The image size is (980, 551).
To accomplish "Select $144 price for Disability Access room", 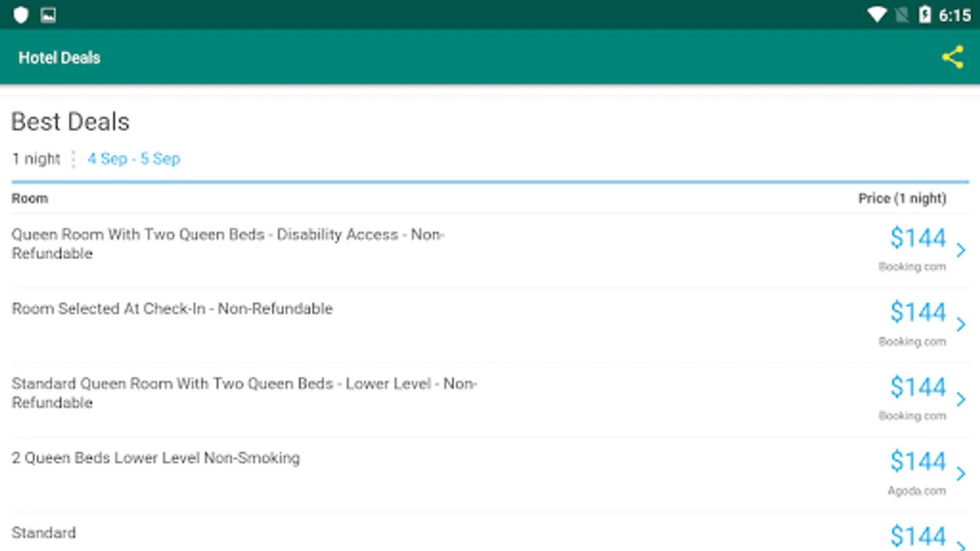I will point(918,238).
